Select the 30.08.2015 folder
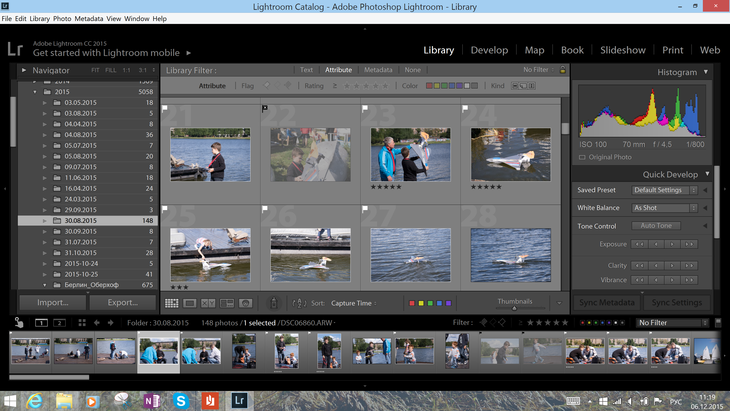Image resolution: width=730 pixels, height=411 pixels. click(x=88, y=221)
